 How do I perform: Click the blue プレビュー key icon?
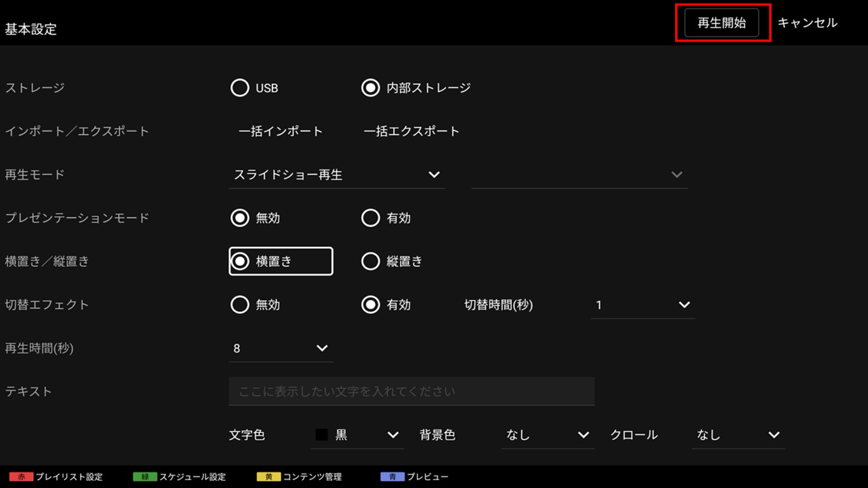[392, 477]
